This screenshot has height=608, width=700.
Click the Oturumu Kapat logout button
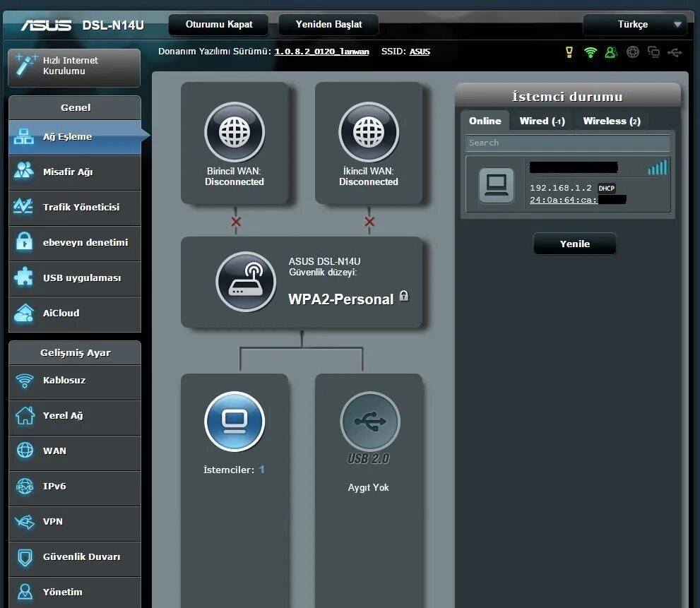coord(219,25)
